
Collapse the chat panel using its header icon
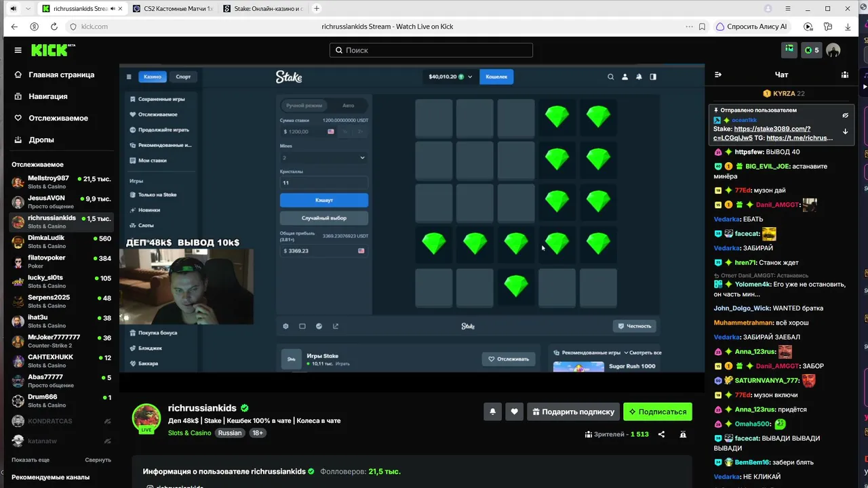718,75
